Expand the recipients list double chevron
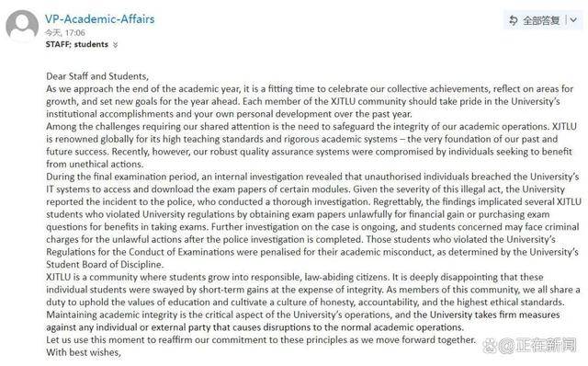 pos(115,45)
